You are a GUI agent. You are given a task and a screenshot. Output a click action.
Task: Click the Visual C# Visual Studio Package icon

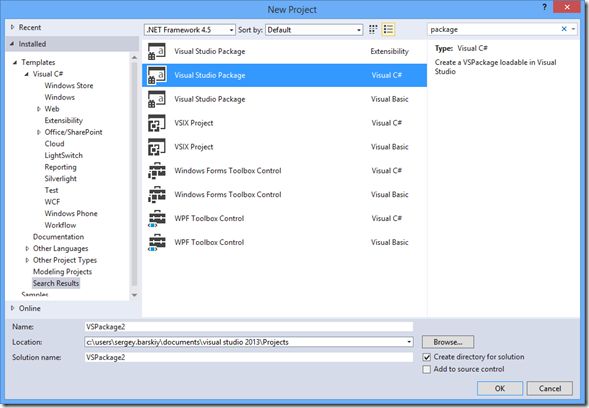coord(157,75)
